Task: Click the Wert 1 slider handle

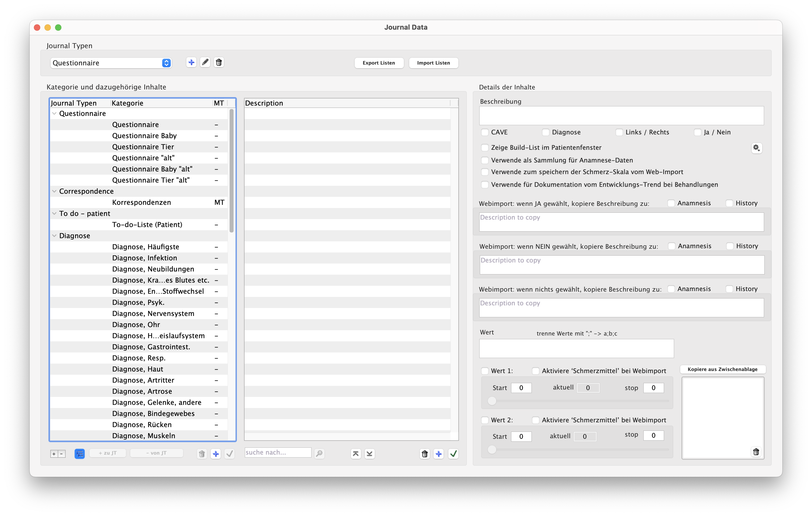Action: [x=492, y=401]
